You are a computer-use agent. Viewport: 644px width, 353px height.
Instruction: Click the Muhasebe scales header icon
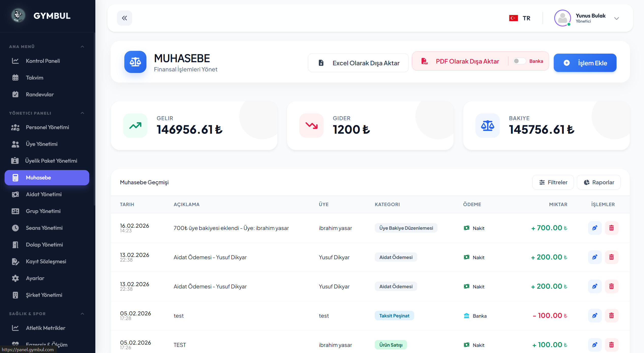(x=135, y=62)
